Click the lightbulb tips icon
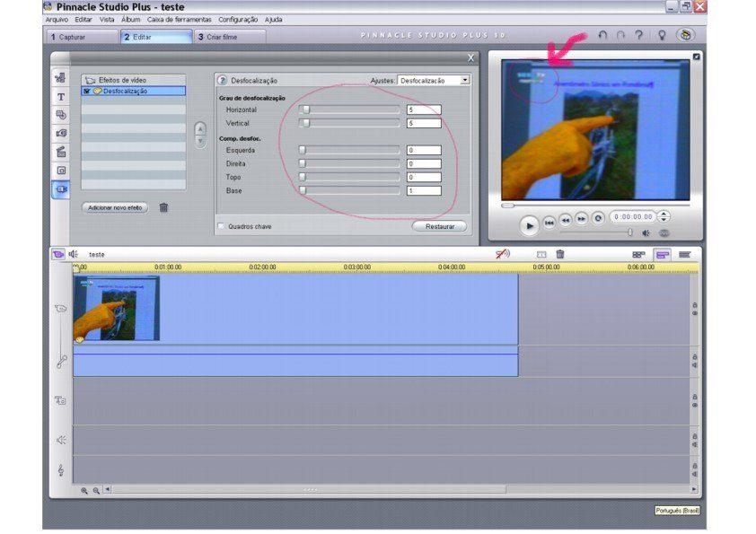 (662, 35)
